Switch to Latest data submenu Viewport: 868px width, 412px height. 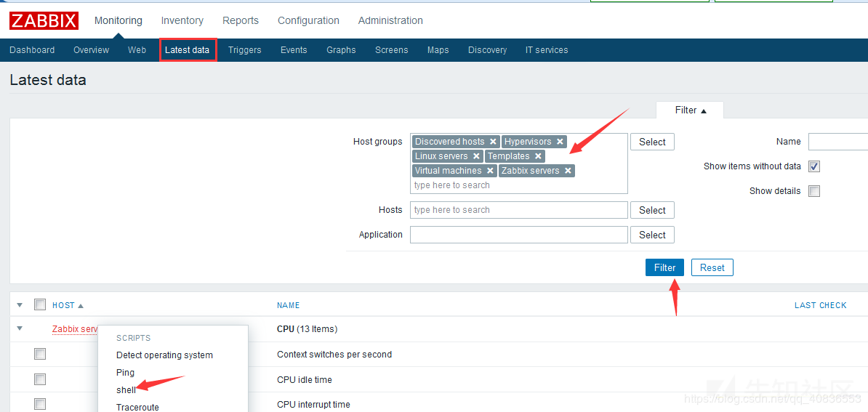tap(187, 49)
